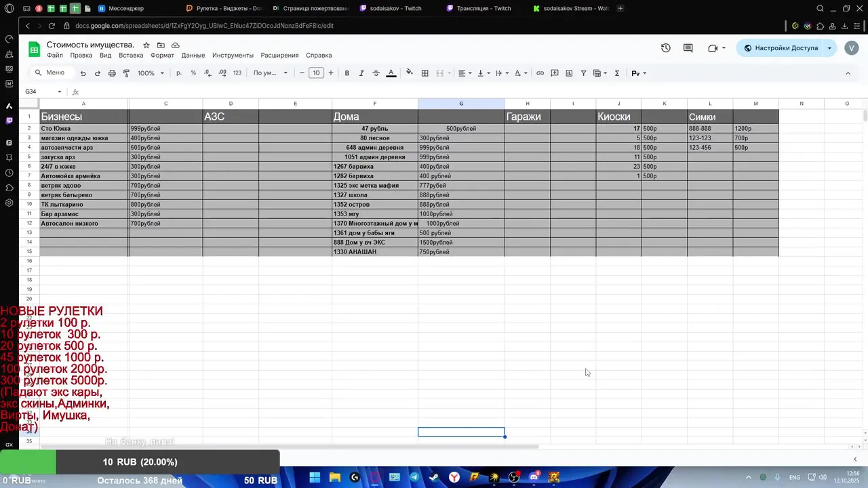Image resolution: width=868 pixels, height=488 pixels.
Task: Select cell Бизнесы header
Action: click(x=84, y=117)
